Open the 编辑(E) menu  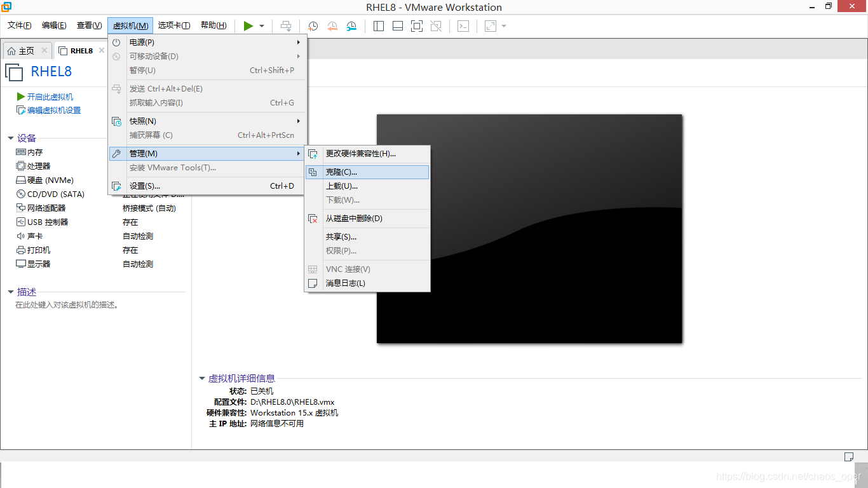54,25
